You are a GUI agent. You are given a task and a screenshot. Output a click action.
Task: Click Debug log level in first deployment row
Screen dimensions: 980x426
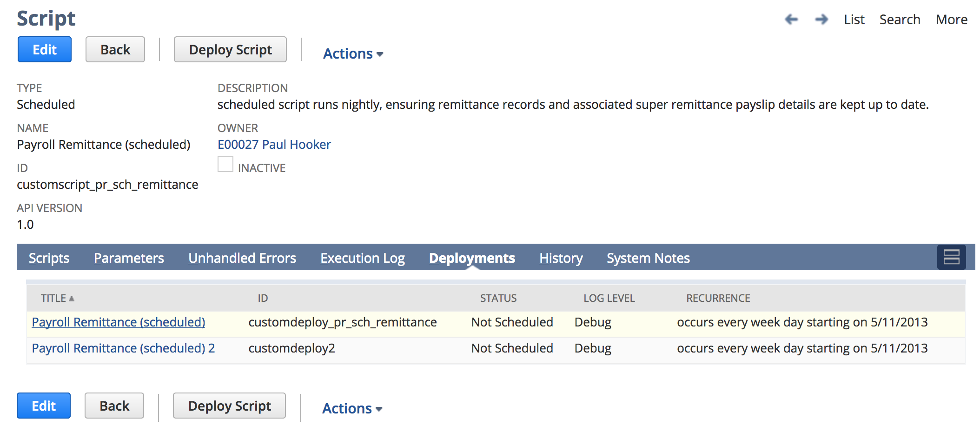click(593, 322)
